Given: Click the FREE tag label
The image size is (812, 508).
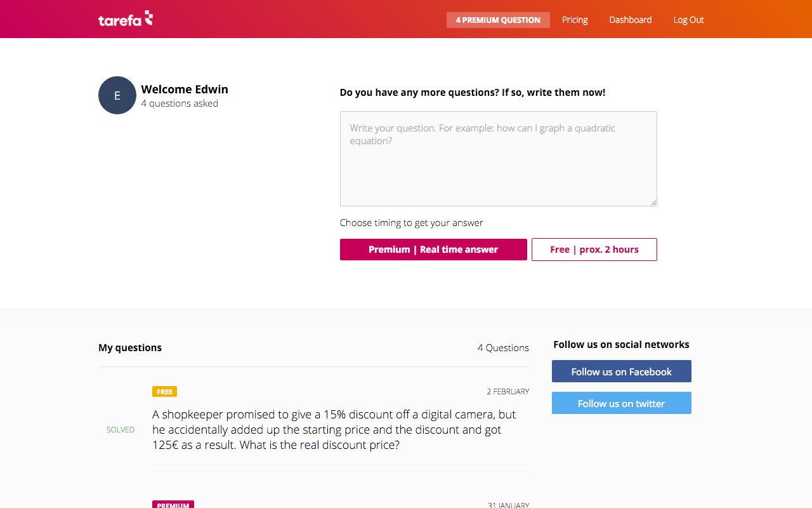Looking at the screenshot, I should tap(164, 392).
